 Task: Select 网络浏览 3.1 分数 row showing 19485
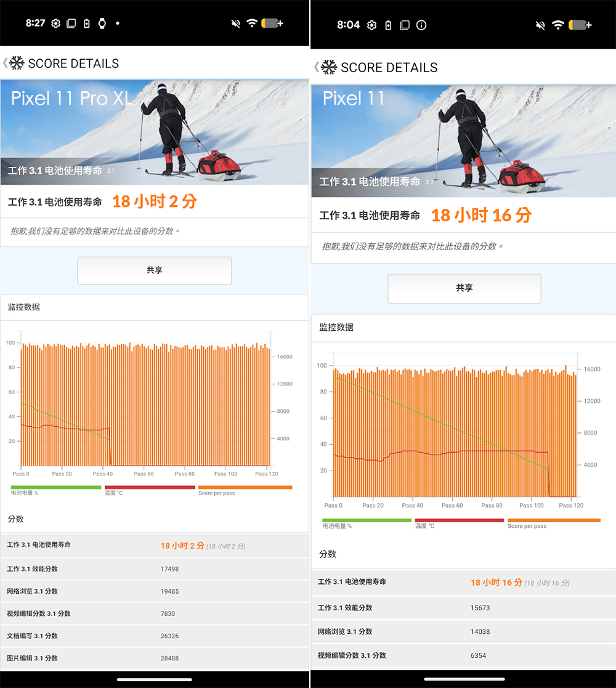pyautogui.click(x=155, y=591)
